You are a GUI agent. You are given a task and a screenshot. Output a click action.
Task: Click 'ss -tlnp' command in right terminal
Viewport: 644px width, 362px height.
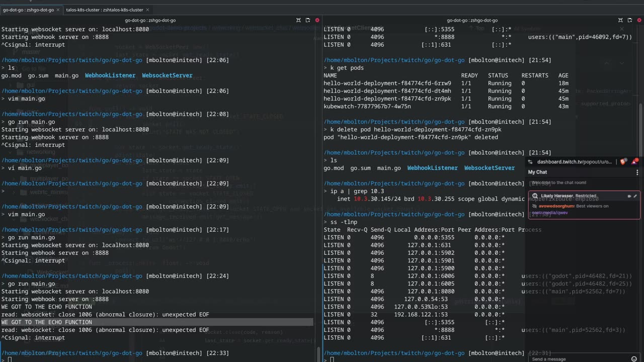click(x=344, y=222)
